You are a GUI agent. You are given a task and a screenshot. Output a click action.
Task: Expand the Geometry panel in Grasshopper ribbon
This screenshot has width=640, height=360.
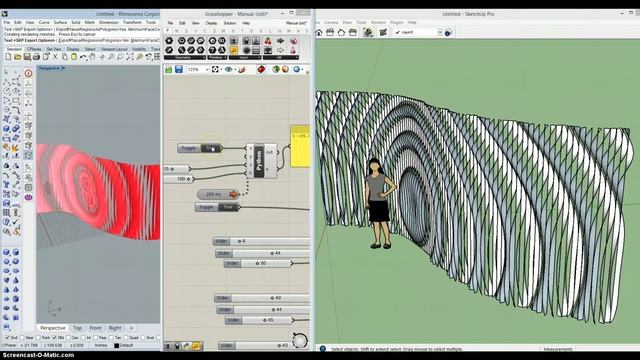point(184,58)
